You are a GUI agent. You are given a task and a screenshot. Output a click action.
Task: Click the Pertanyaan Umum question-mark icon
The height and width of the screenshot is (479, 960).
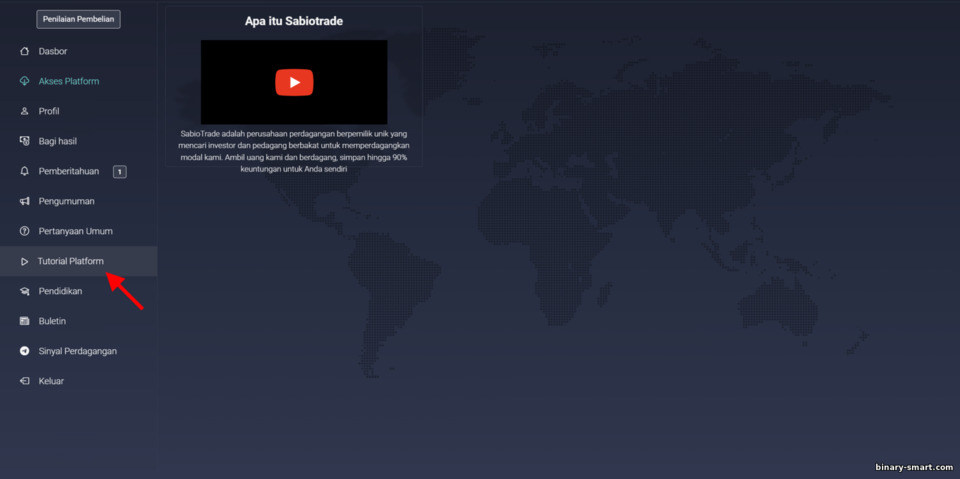[24, 232]
